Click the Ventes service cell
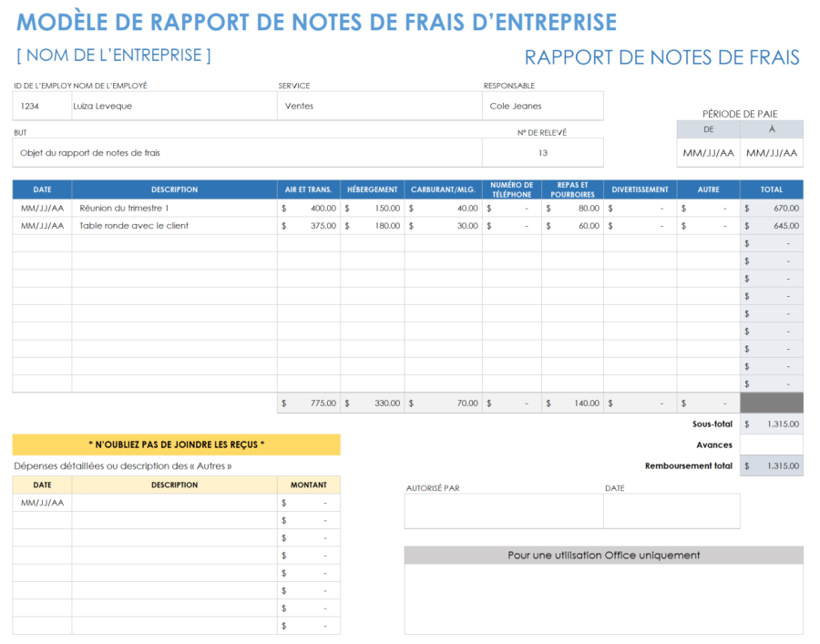 coord(374,106)
